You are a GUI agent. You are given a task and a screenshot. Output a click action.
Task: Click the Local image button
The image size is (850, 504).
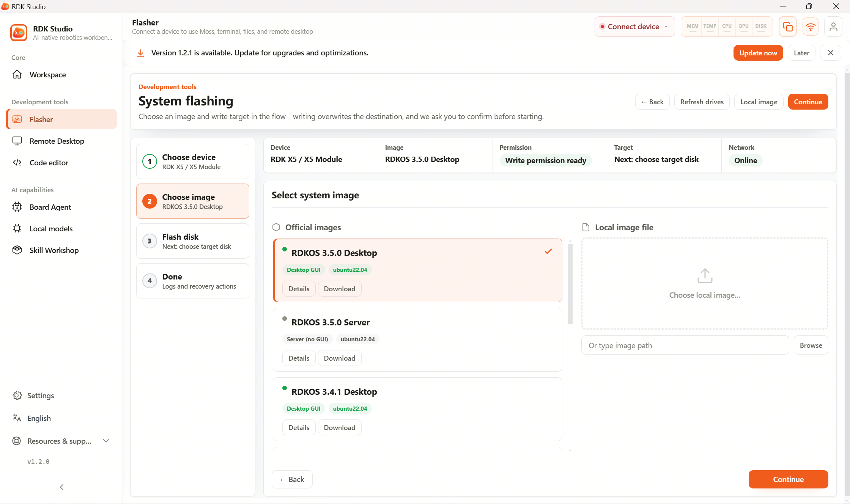coord(759,102)
